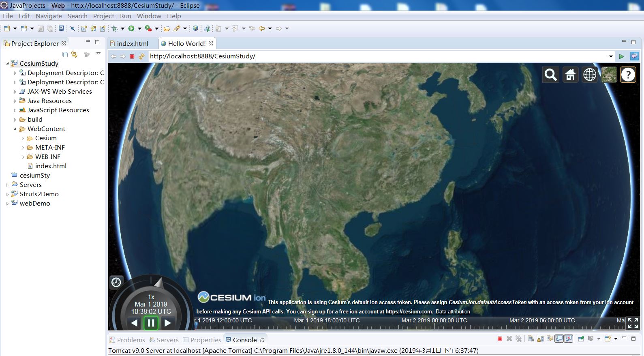Play Cesium animation in reverse
644x356 pixels.
(134, 323)
